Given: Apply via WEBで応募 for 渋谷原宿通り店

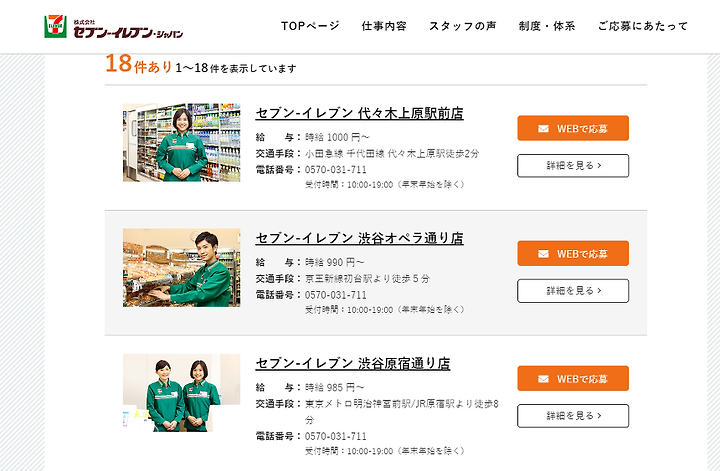Looking at the screenshot, I should pos(573,378).
